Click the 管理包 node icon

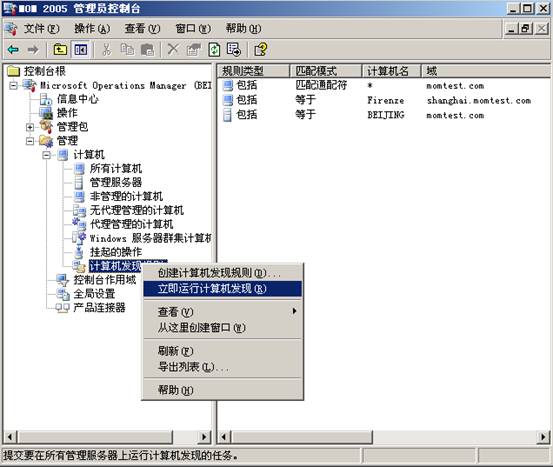click(x=46, y=127)
